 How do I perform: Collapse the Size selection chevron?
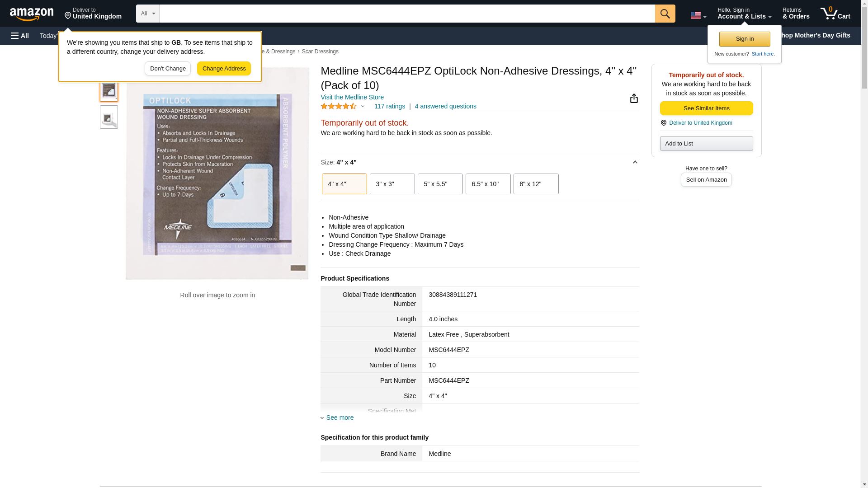pos(635,162)
